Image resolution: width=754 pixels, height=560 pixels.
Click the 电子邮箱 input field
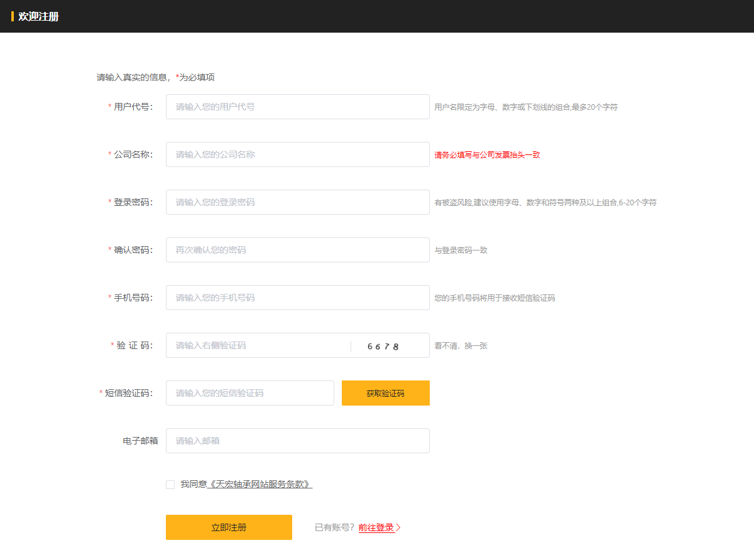[x=297, y=441]
